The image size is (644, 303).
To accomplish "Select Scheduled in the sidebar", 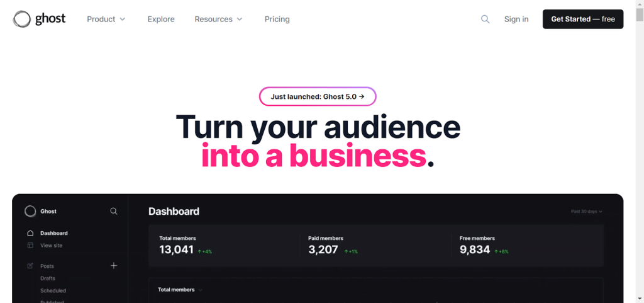I will tap(53, 290).
